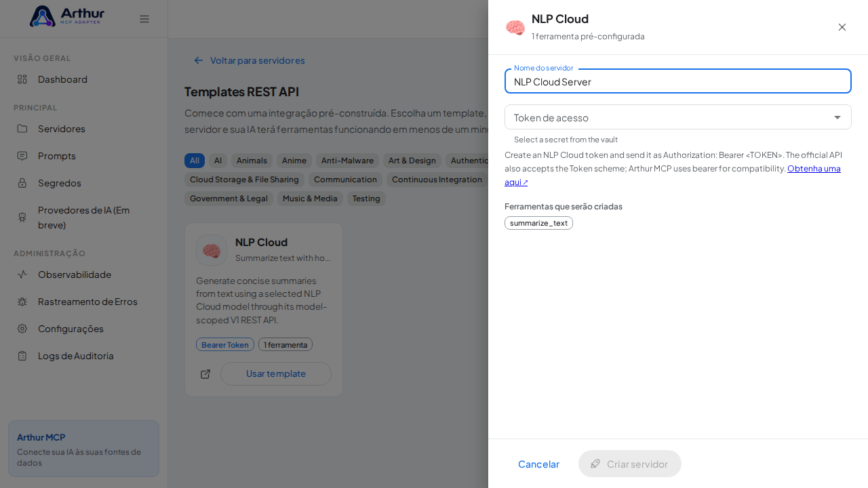The height and width of the screenshot is (488, 868).
Task: Click the ADMINISTRAÇÃO section heading
Action: (50, 253)
